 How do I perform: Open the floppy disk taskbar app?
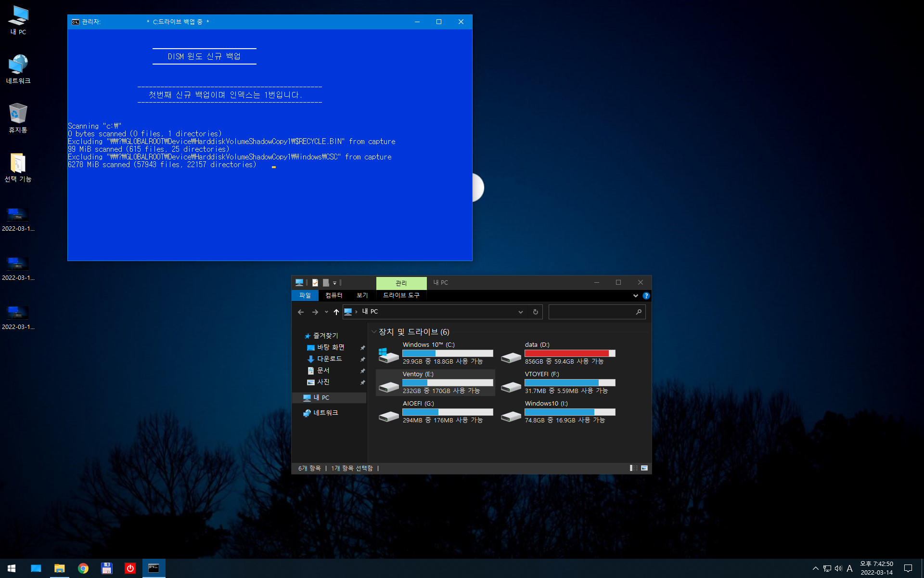pyautogui.click(x=106, y=568)
